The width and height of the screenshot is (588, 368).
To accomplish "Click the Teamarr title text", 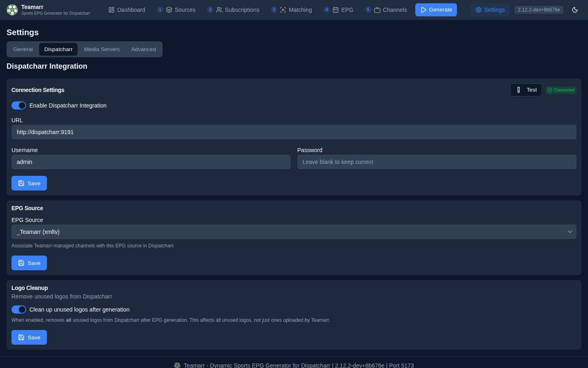I will (32, 7).
